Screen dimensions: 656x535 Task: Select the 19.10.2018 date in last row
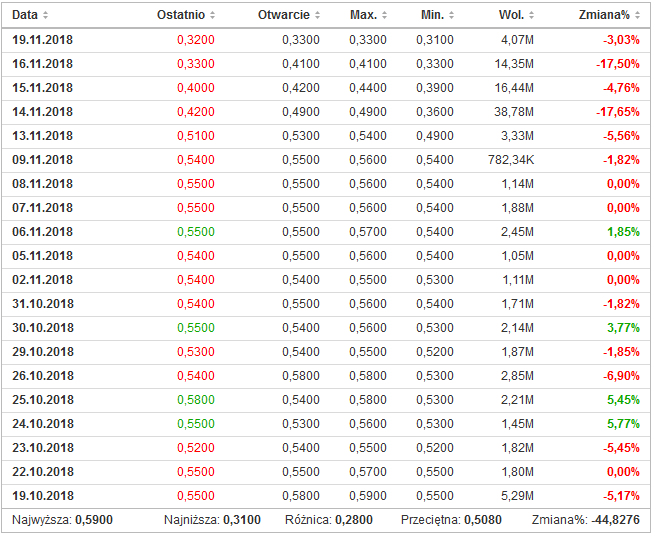click(x=42, y=496)
